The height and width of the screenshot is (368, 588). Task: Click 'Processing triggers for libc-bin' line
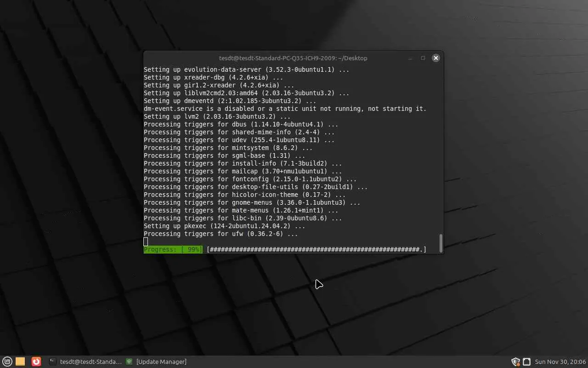243,218
